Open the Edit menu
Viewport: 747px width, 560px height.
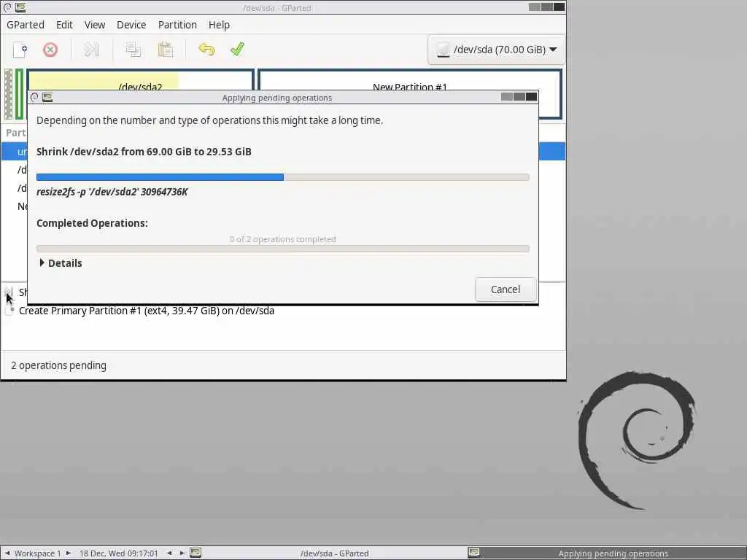[x=64, y=25]
